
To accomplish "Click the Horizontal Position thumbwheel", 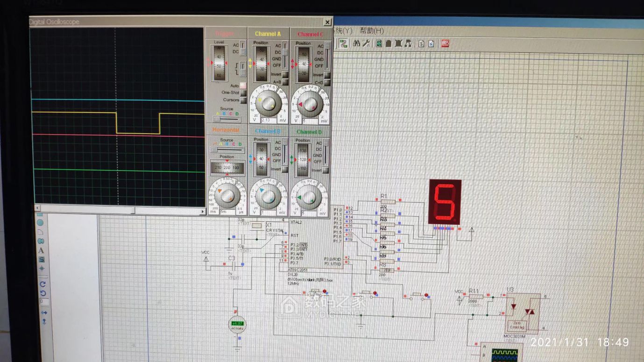I will [227, 167].
